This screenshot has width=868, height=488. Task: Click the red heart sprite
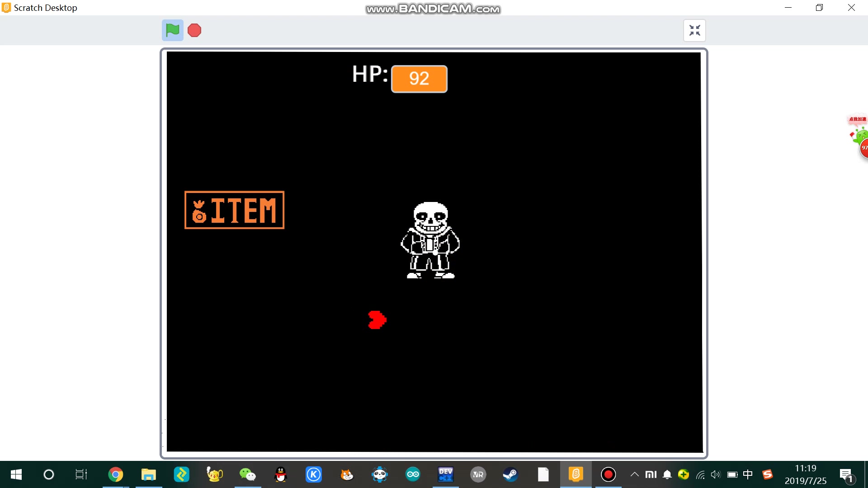[377, 320]
